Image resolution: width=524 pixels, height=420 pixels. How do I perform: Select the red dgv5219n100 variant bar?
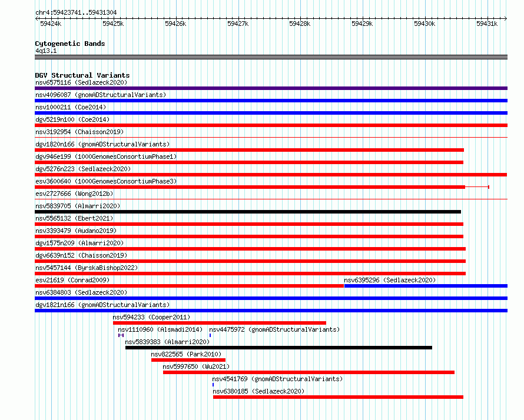pos(271,125)
